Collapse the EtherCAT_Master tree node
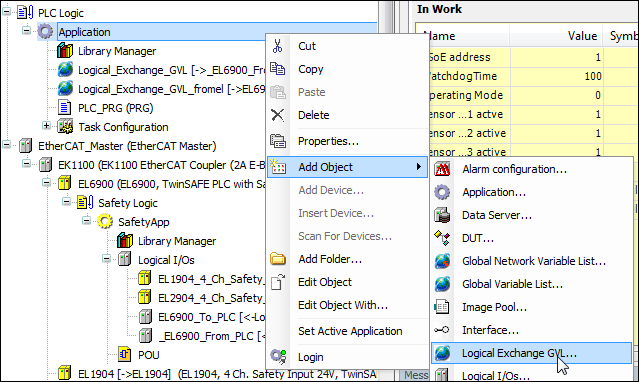The image size is (639, 382). coord(7,145)
